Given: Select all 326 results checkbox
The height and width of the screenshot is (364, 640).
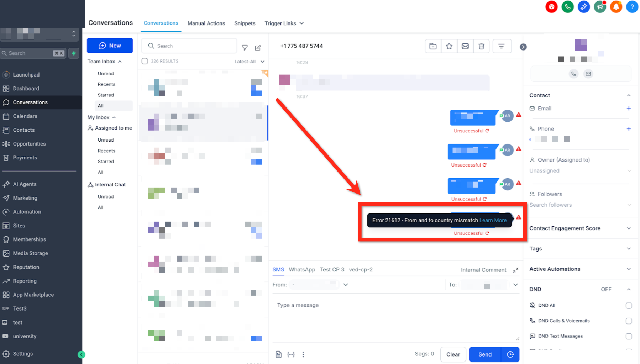Looking at the screenshot, I should point(145,61).
